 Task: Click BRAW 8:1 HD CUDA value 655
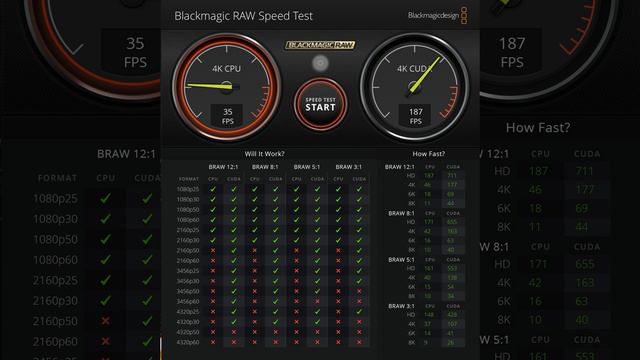(x=452, y=222)
